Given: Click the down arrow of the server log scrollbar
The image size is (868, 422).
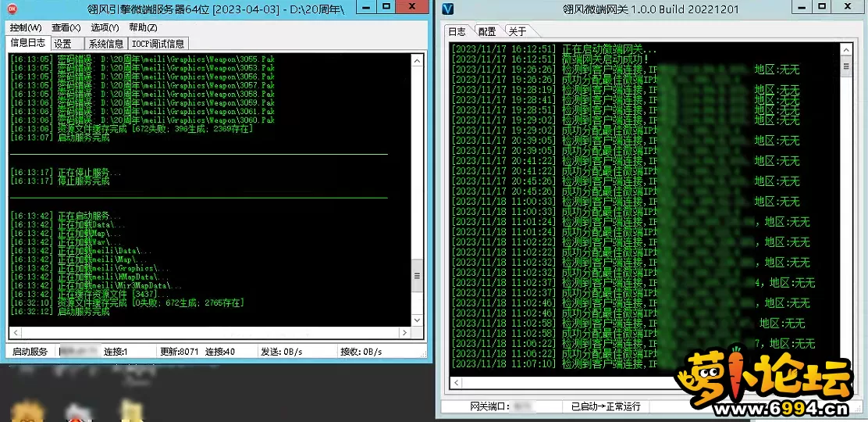Looking at the screenshot, I should point(418,320).
